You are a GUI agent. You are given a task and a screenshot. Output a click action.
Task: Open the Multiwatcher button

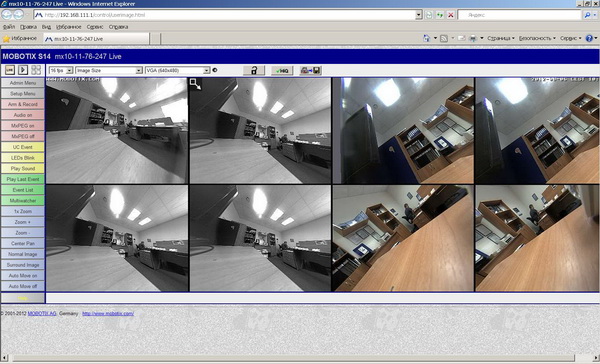coord(23,201)
